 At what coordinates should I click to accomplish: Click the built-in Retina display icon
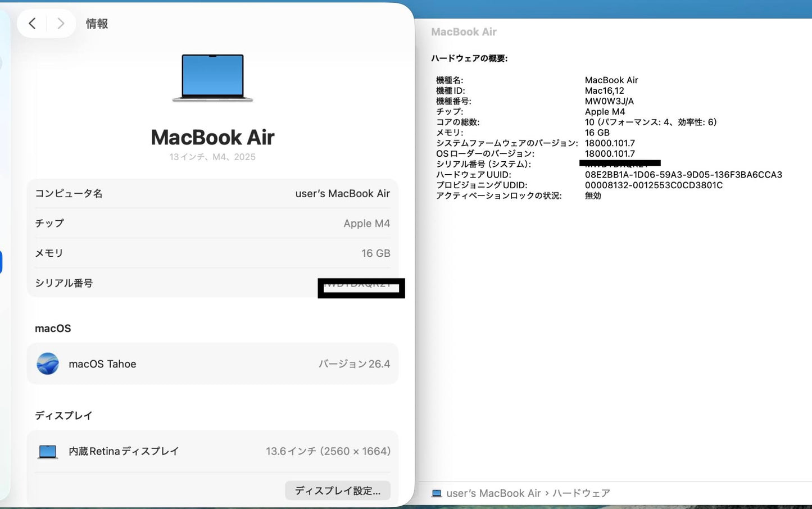48,451
